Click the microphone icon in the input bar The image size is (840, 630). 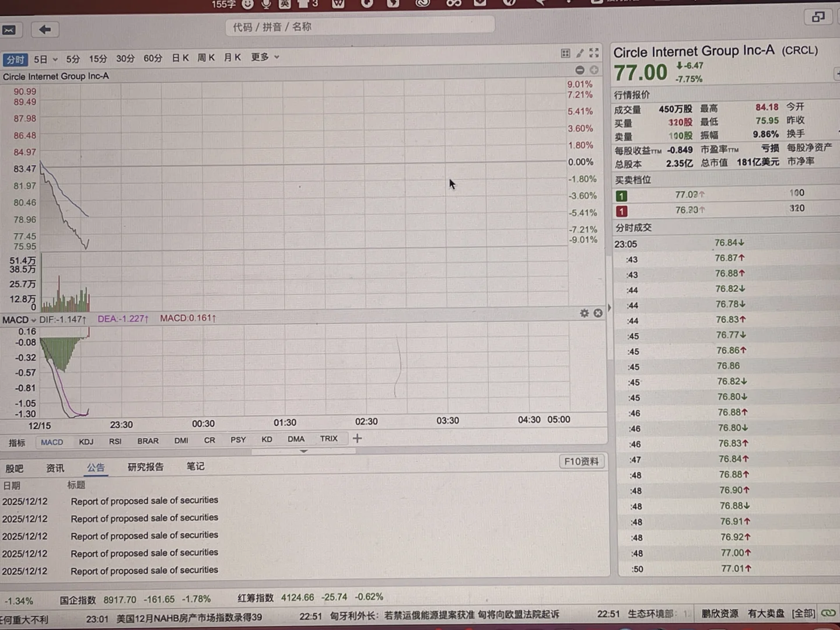266,4
